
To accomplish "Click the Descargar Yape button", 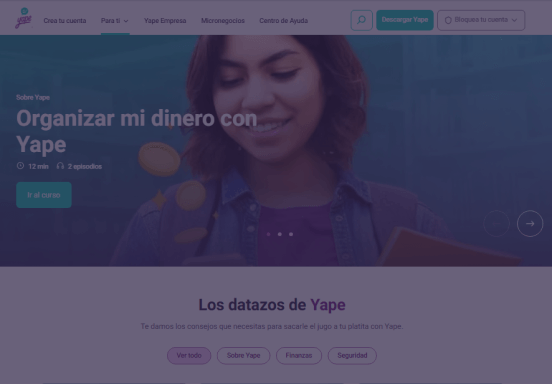I will [405, 20].
